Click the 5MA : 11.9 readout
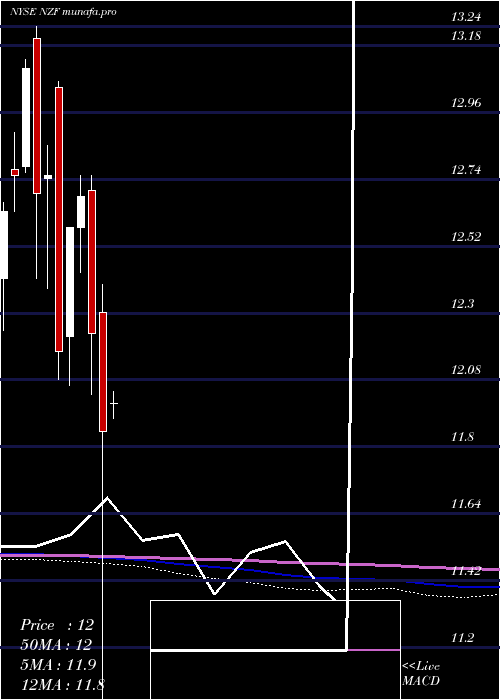 pos(58,664)
